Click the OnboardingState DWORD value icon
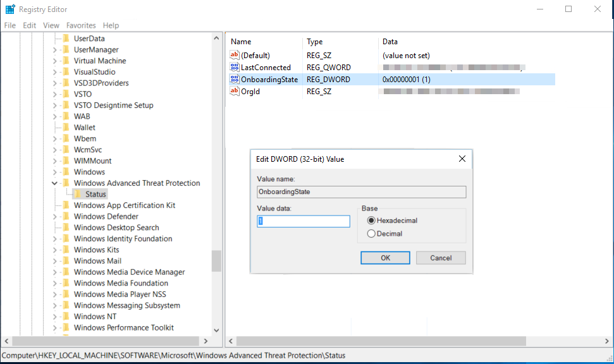 click(x=235, y=80)
